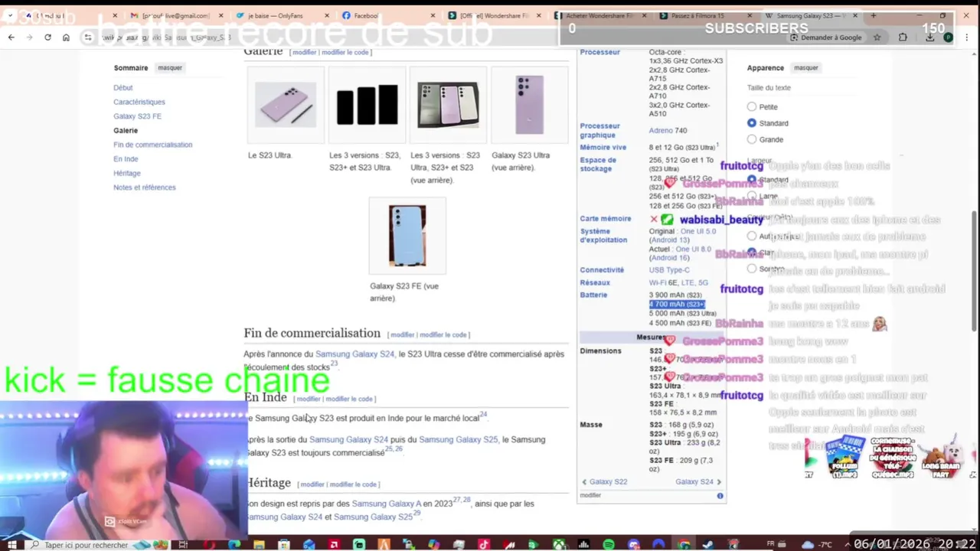Screen dimensions: 980x551
Task: Jump to Héritage in Sommaire
Action: point(127,174)
